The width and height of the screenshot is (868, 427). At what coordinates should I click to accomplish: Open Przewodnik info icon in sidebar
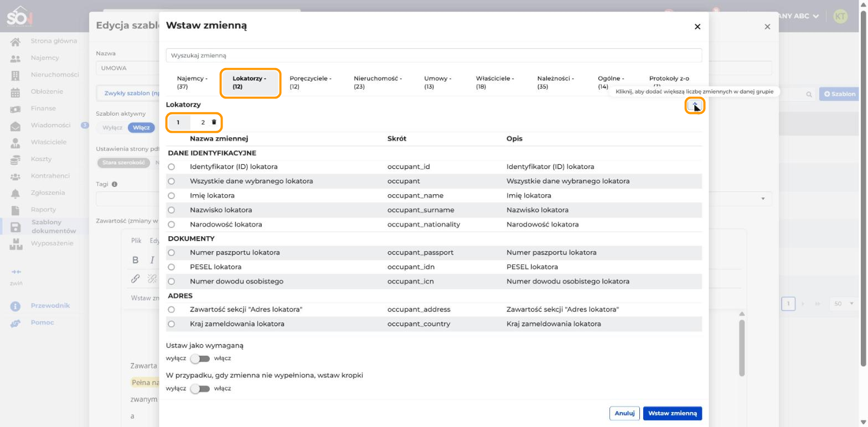[15, 306]
